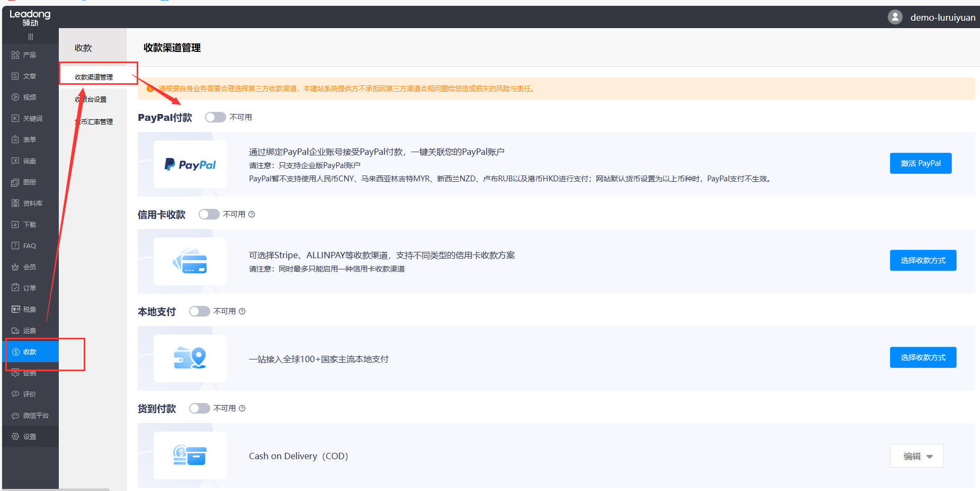Open the 收款渠道管理 submenu item
The width and height of the screenshot is (980, 491).
click(x=94, y=77)
